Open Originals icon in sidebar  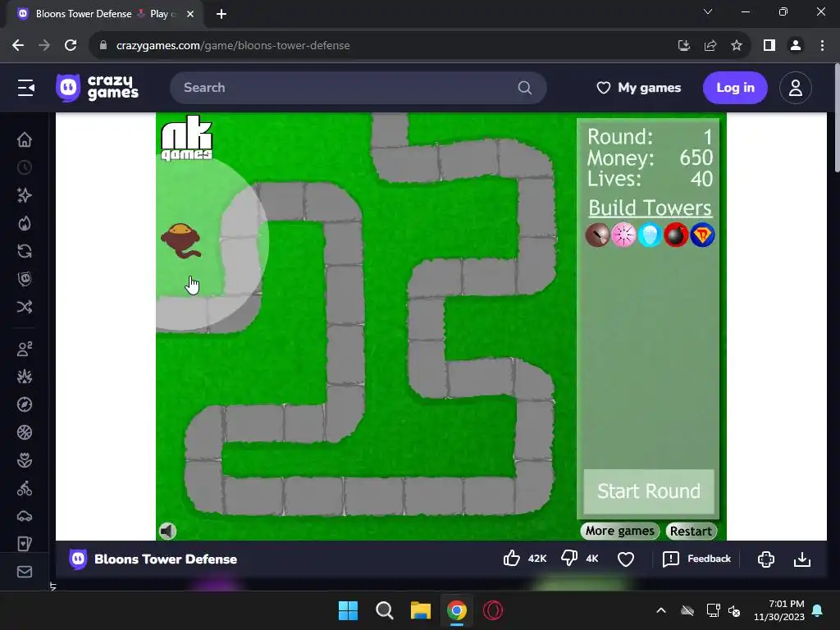pos(25,279)
